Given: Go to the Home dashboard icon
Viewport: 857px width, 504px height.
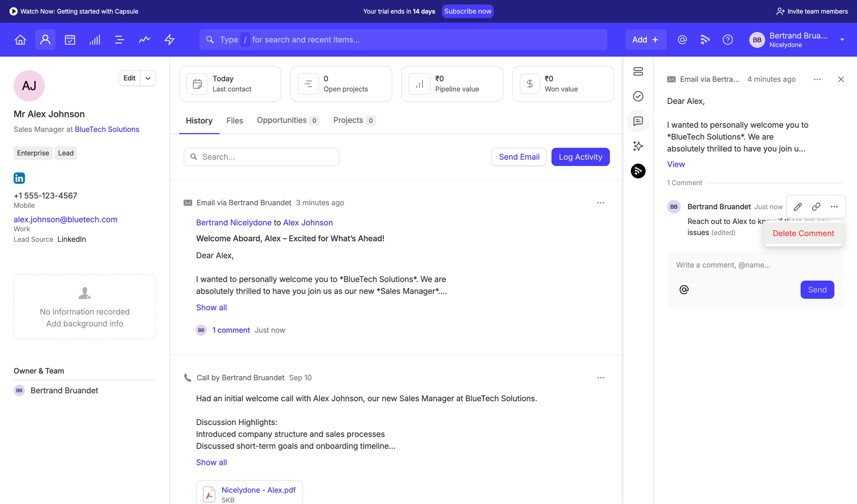Looking at the screenshot, I should [x=20, y=40].
